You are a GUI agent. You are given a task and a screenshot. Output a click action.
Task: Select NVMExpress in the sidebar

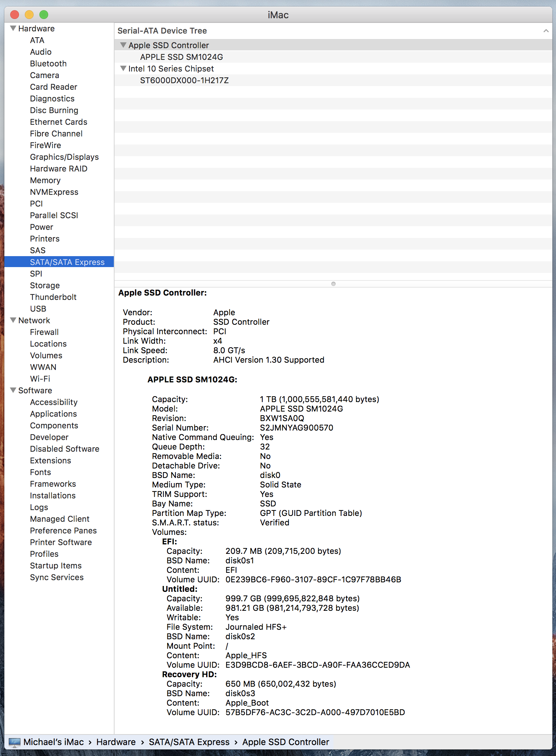[54, 192]
